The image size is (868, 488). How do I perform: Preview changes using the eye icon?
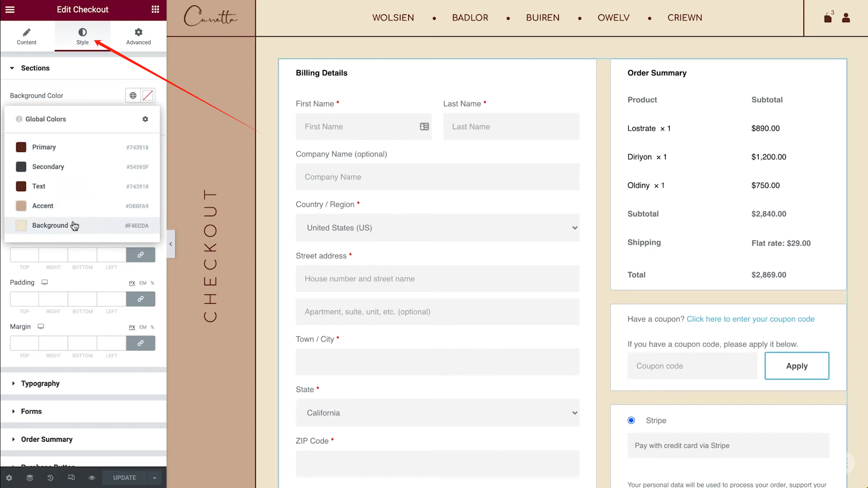[x=92, y=478]
